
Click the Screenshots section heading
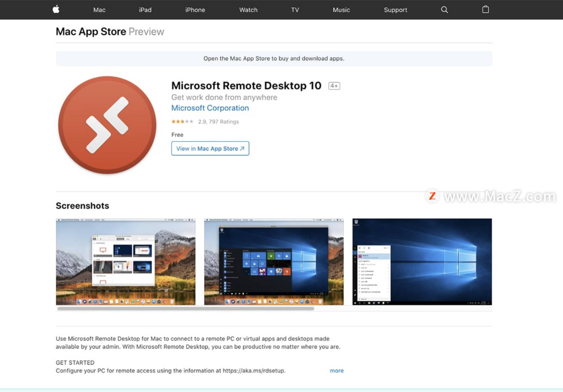click(83, 206)
